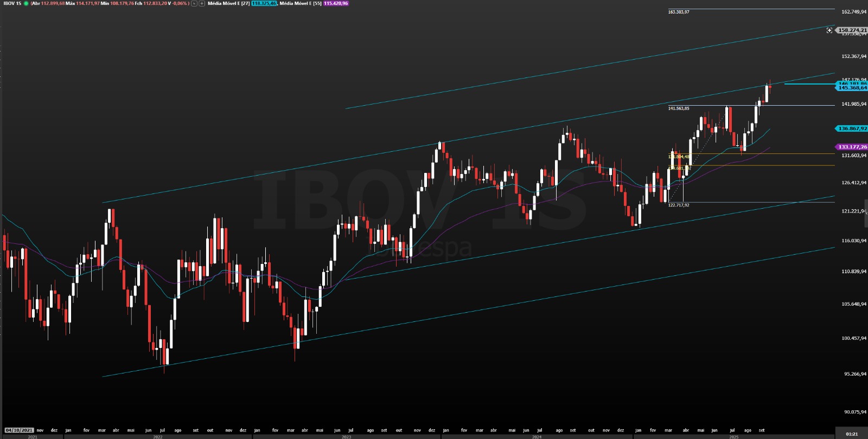
Task: Select the Média Móvel E [55] indicator label
Action: point(300,3)
